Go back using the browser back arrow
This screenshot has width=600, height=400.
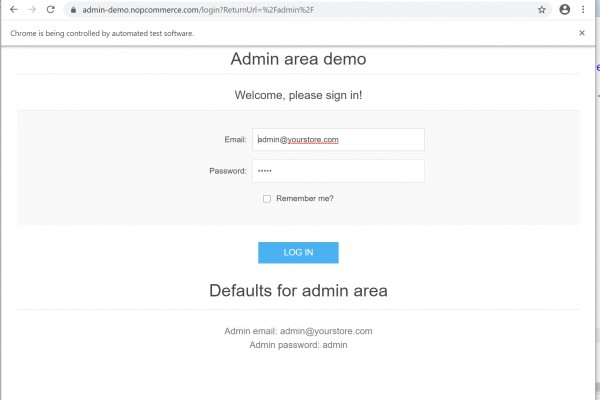14,10
